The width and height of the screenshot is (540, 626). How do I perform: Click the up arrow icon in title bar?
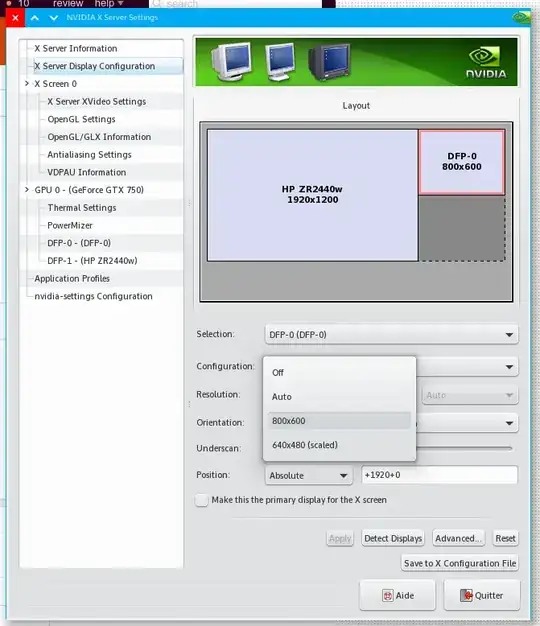35,18
